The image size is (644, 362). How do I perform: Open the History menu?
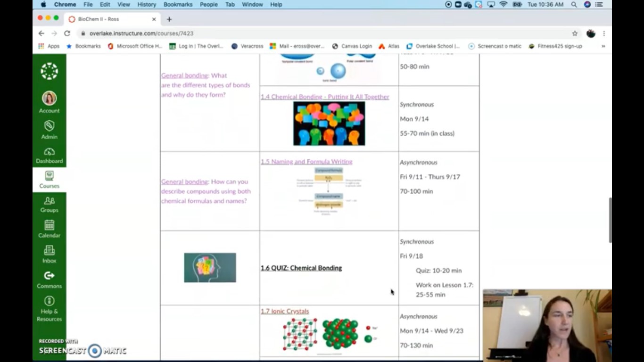(x=147, y=4)
